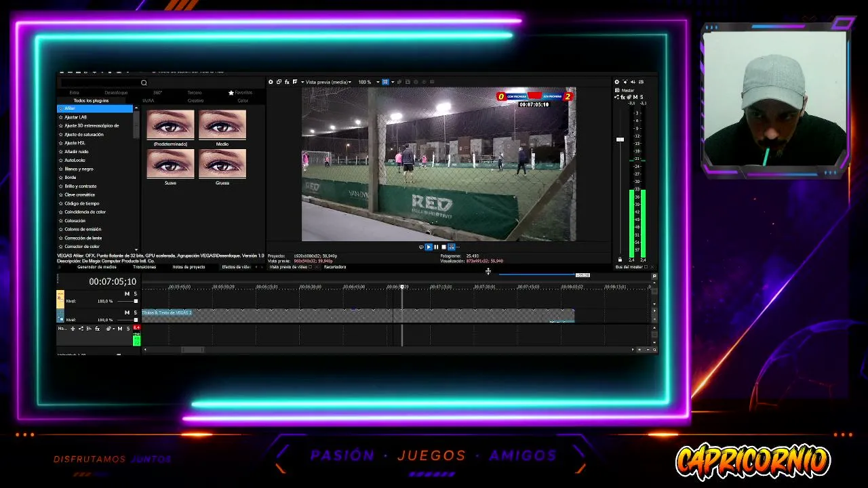Open the Recortadora tab
The height and width of the screenshot is (488, 868).
335,267
